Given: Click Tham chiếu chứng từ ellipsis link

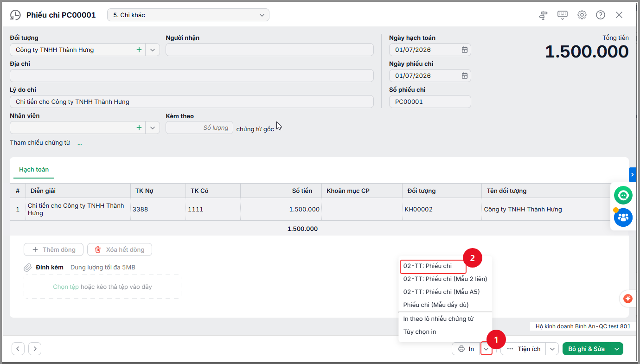Looking at the screenshot, I should tap(80, 143).
